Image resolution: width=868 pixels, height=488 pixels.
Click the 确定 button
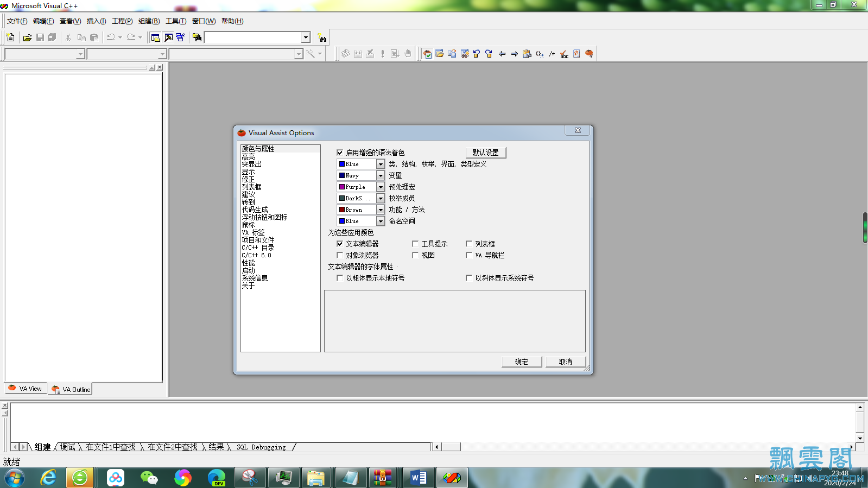(522, 362)
